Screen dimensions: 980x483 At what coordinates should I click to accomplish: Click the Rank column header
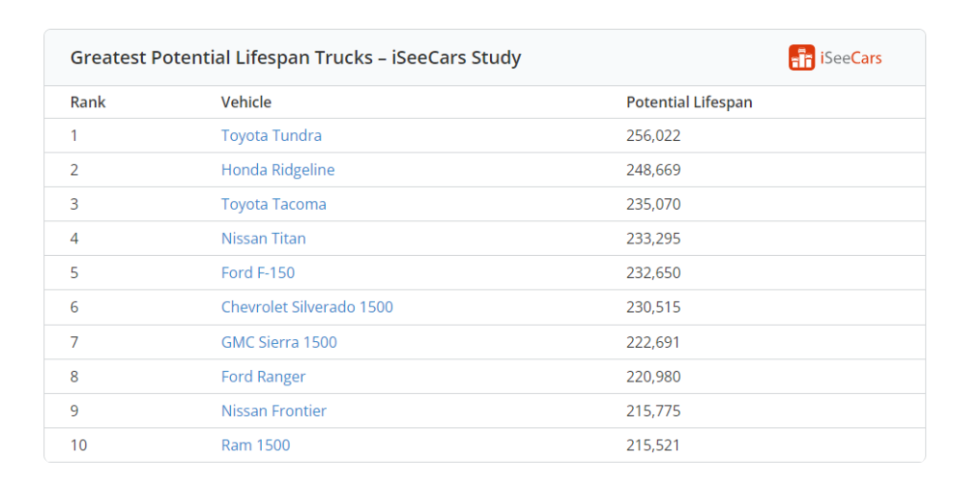pos(88,101)
